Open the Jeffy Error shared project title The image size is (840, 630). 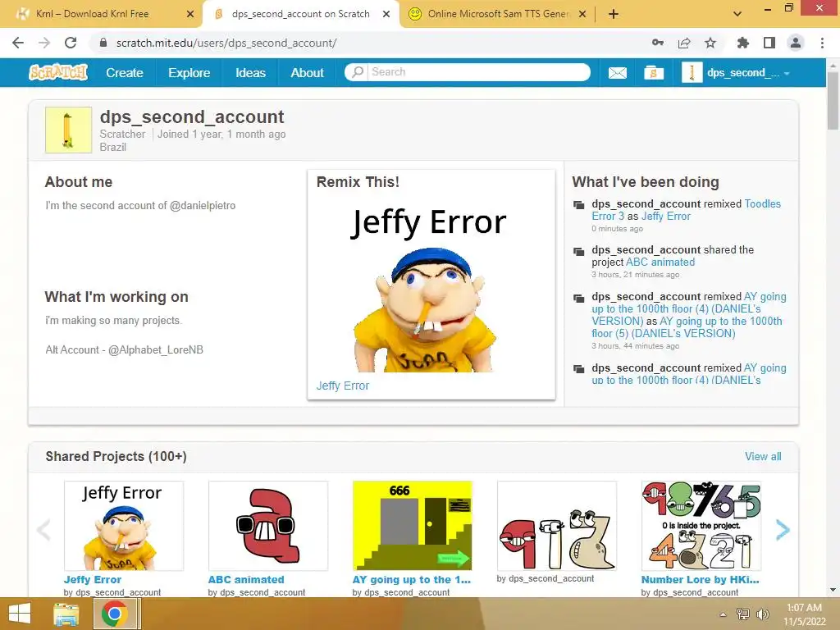92,580
